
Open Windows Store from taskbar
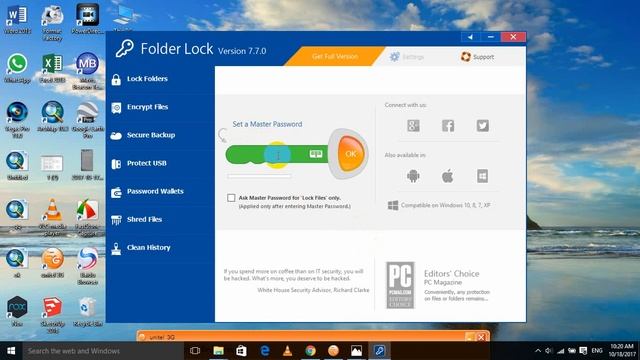coord(241,351)
